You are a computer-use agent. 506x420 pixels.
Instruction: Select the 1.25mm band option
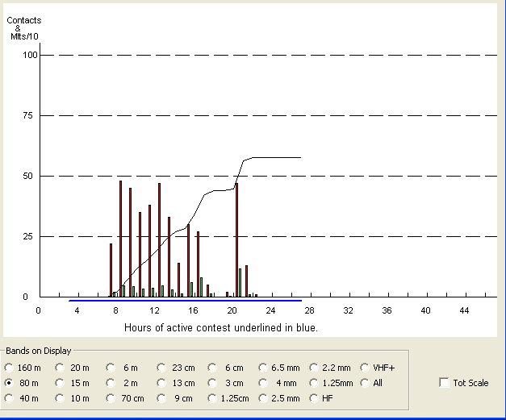315,383
